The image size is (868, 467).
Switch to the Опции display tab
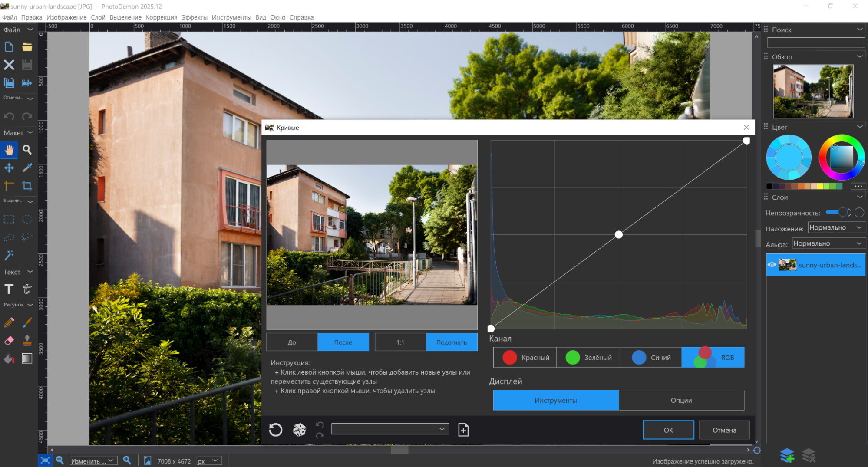[x=681, y=400]
